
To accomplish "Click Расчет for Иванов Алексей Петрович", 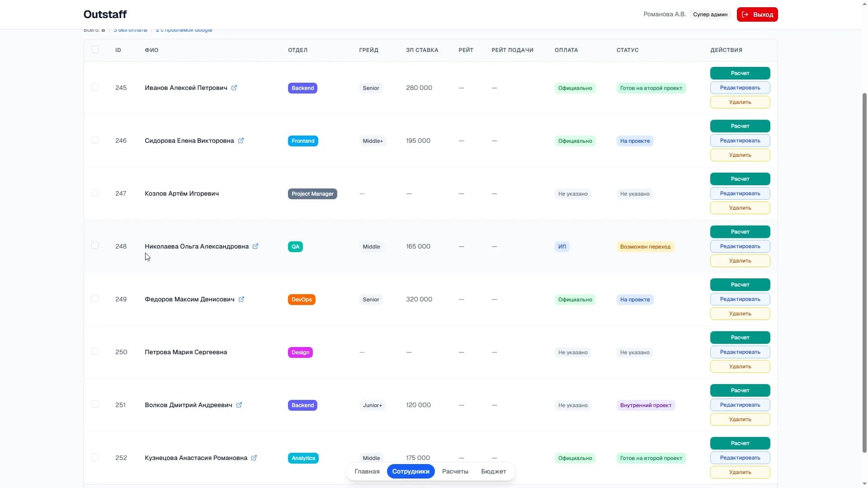I will (x=740, y=73).
